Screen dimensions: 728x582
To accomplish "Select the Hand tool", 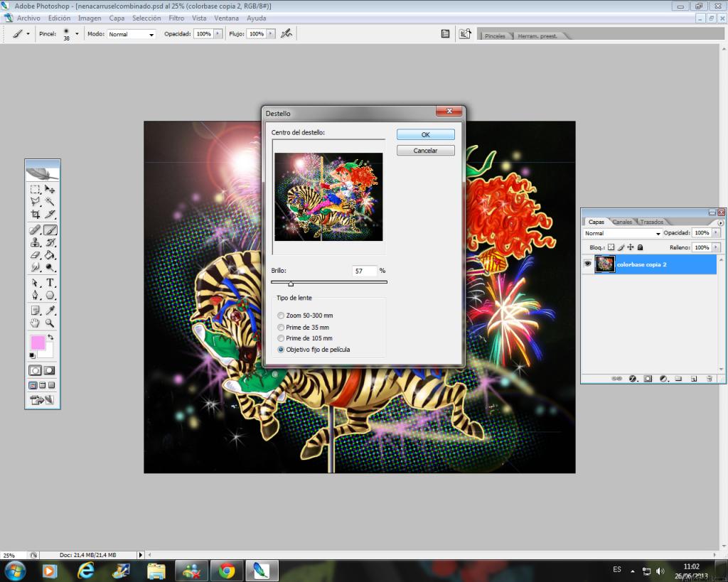I will pyautogui.click(x=36, y=323).
